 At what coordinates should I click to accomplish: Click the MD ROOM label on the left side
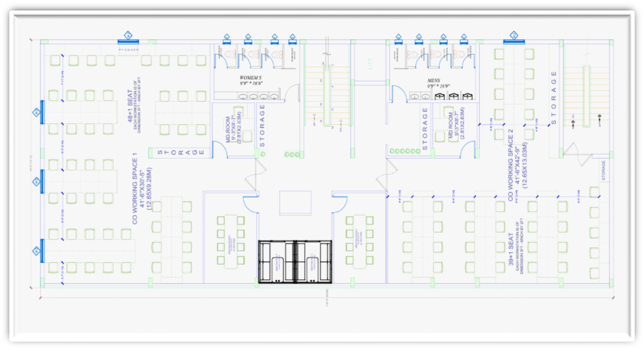click(228, 129)
